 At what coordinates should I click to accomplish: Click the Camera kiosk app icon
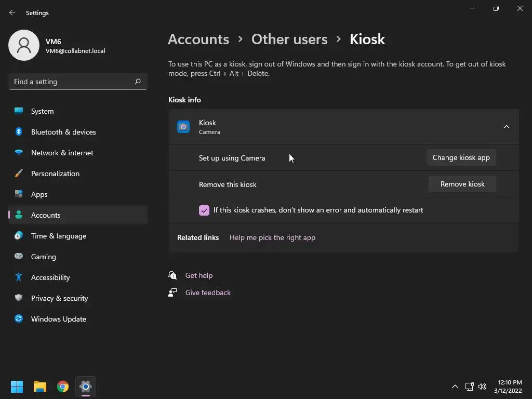[x=183, y=127]
